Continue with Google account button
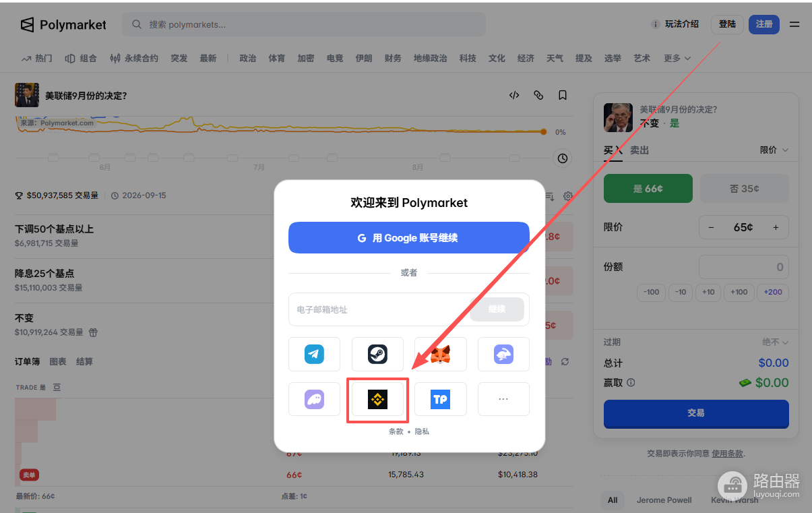The width and height of the screenshot is (812, 513). point(409,238)
